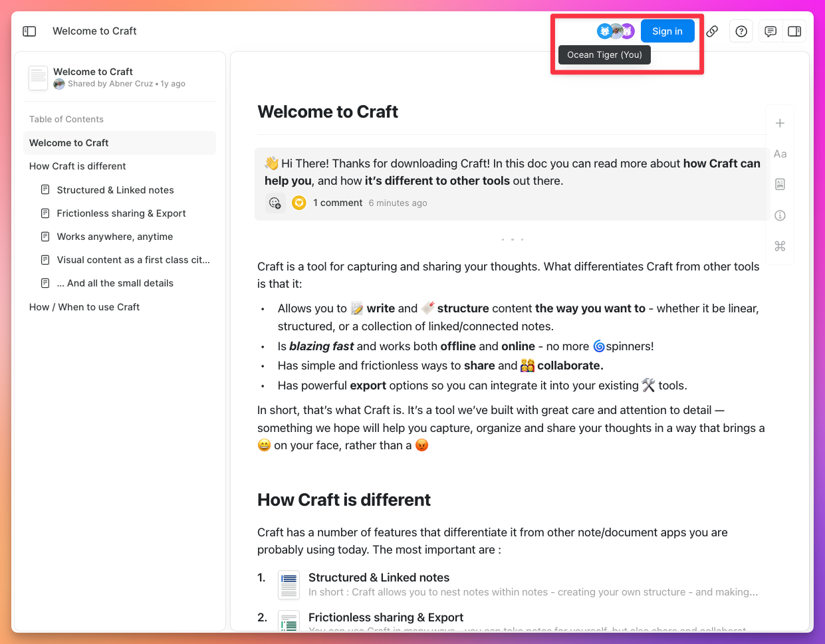Add an emoji reaction to the welcome block
The width and height of the screenshot is (825, 644).
(275, 203)
